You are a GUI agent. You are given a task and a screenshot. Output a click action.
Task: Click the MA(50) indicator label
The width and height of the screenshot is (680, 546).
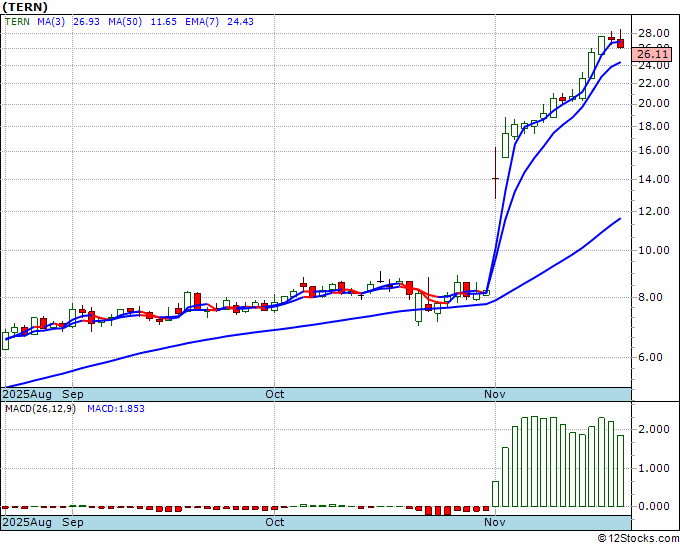tap(125, 22)
